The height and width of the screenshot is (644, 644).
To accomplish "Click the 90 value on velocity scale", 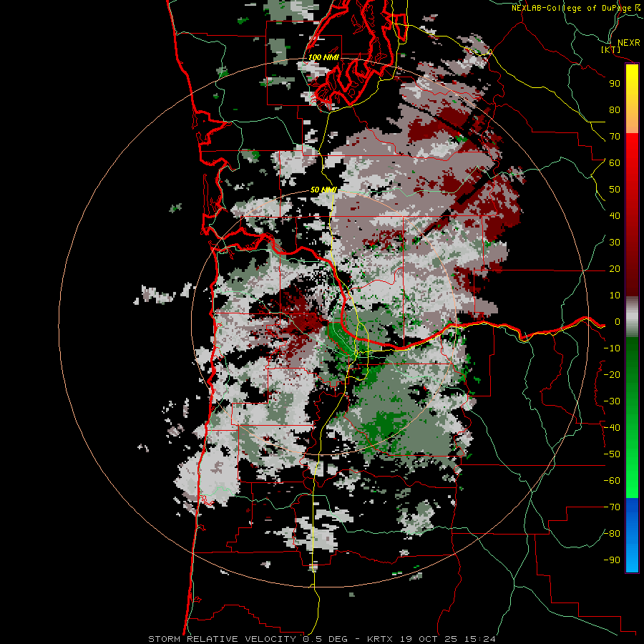I will 615,84.
